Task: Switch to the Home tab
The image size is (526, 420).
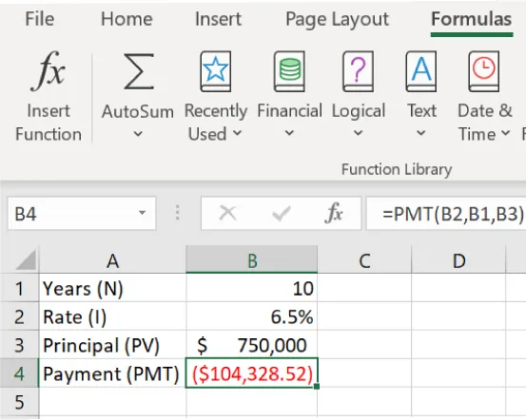Action: (127, 19)
